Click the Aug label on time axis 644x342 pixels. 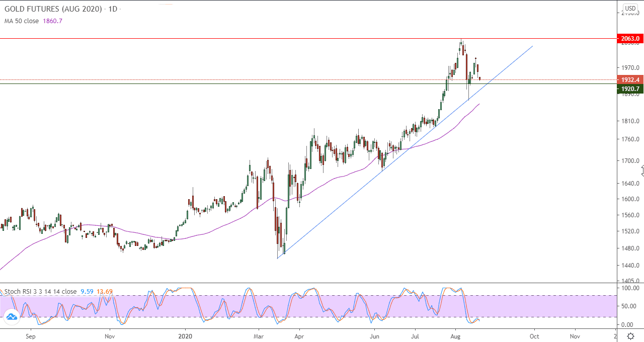455,335
